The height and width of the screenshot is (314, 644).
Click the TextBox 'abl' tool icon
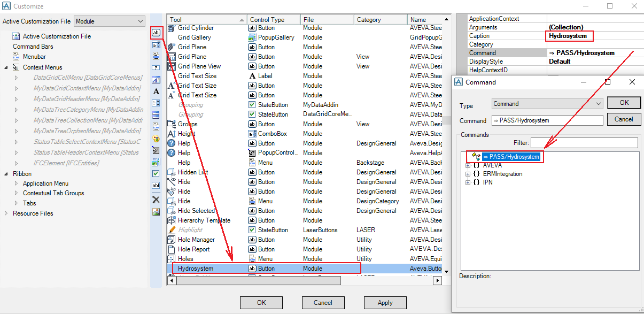[x=156, y=186]
